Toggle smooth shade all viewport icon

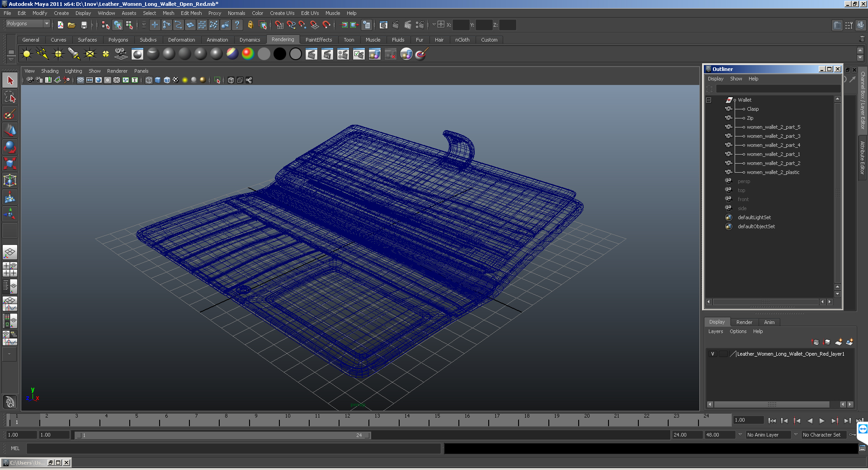coord(158,80)
